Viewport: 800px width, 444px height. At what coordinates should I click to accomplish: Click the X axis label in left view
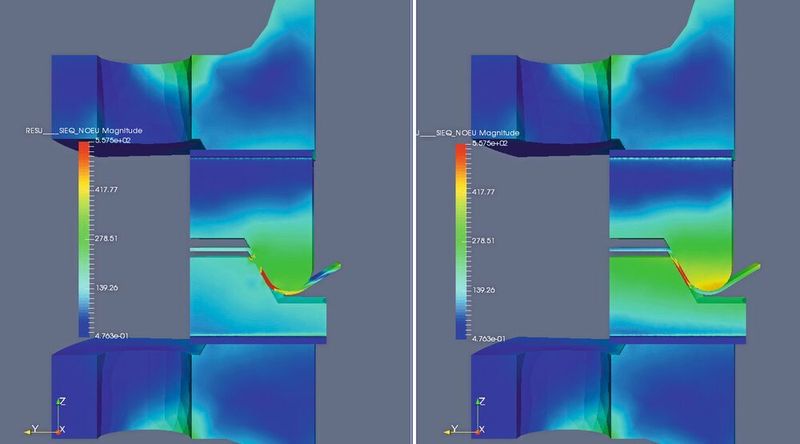tap(62, 430)
